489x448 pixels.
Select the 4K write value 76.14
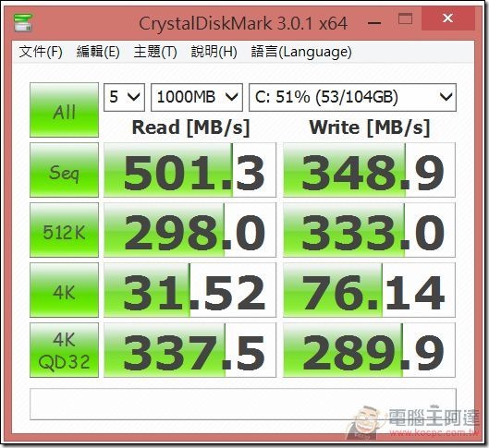tap(369, 290)
